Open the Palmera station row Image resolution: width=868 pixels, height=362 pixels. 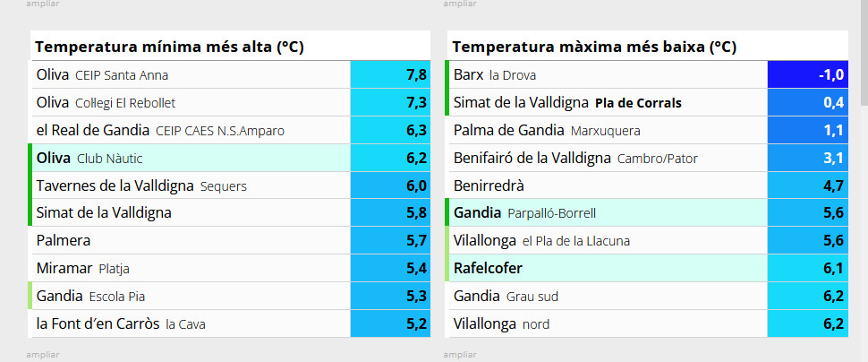pyautogui.click(x=229, y=241)
